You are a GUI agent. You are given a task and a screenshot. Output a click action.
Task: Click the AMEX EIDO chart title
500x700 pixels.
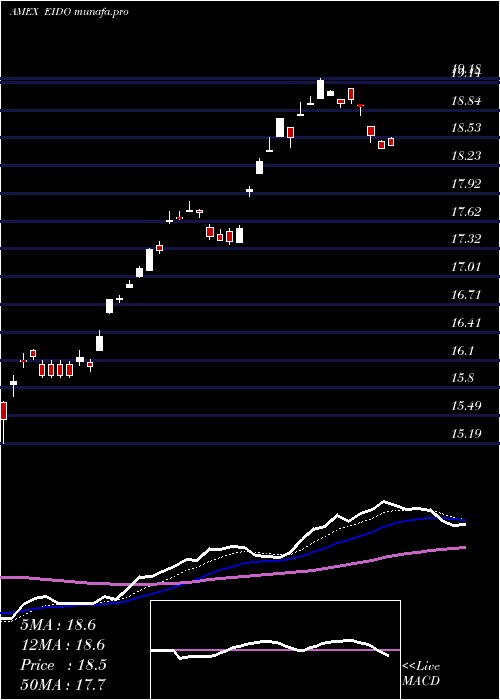point(69,12)
